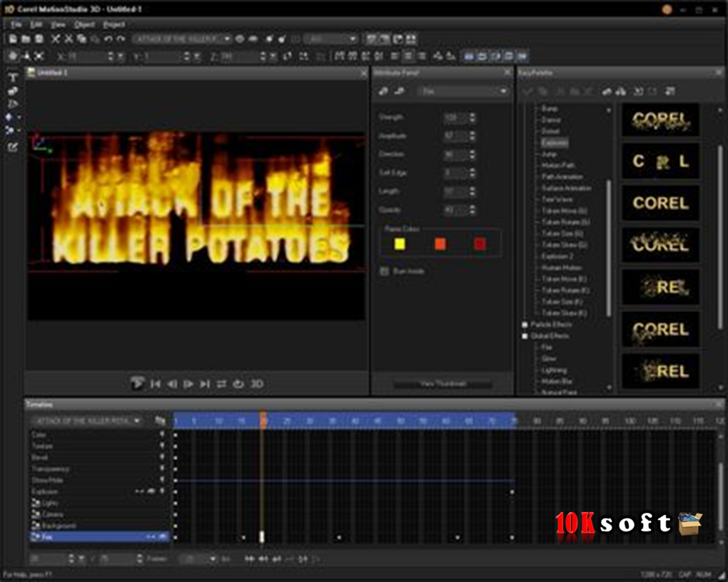Open the File menu
Screen dimensions: 728x582
(x=16, y=24)
